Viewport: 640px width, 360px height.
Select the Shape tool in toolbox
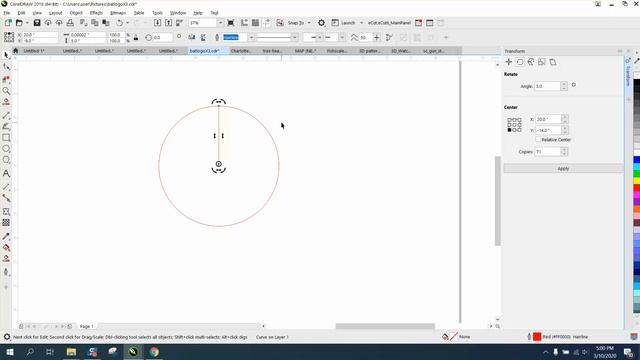(x=6, y=67)
